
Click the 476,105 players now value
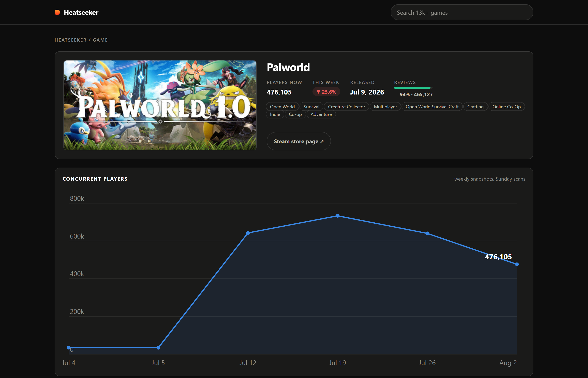click(279, 92)
